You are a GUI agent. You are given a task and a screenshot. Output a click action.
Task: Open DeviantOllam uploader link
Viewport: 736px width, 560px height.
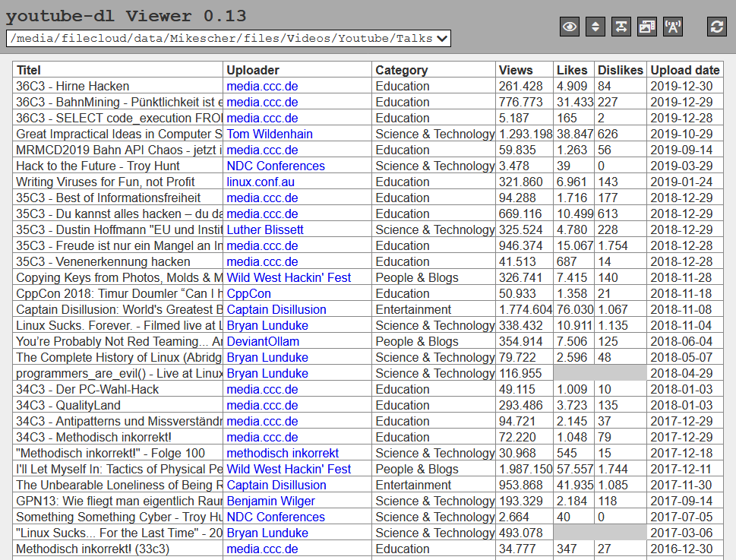click(x=263, y=341)
